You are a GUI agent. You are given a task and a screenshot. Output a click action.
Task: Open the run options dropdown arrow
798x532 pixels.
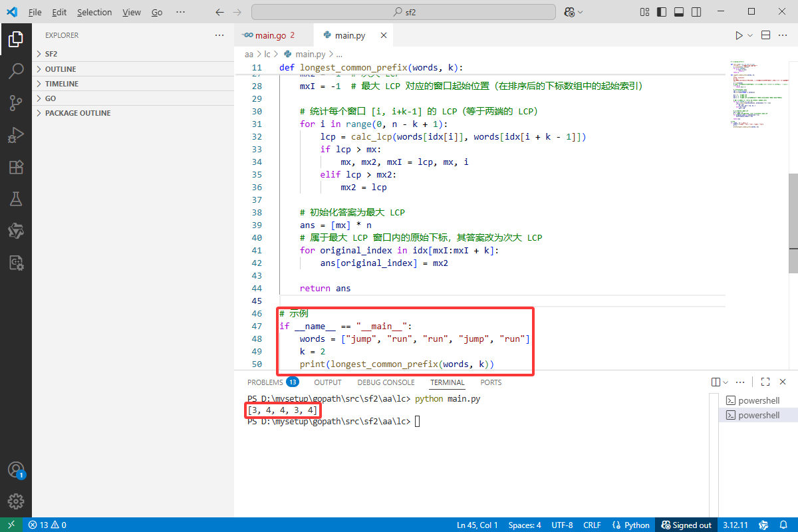[750, 35]
